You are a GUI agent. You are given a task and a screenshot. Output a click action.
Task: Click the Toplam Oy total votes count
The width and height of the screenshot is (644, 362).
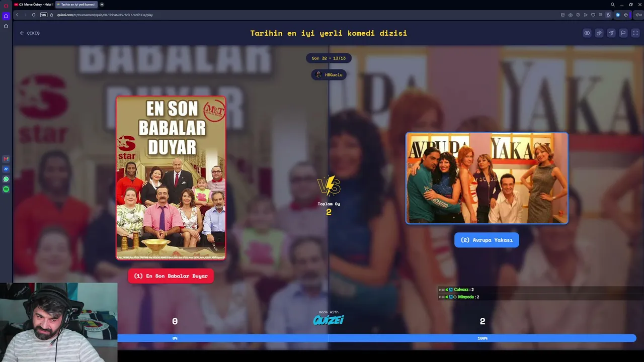tap(329, 208)
